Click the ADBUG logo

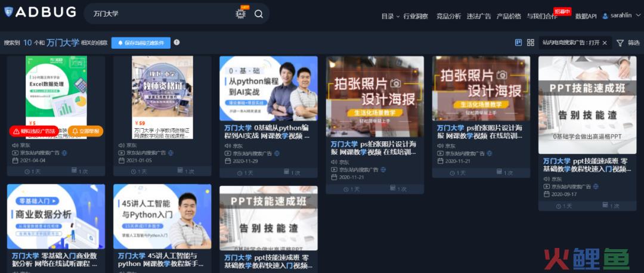pos(40,13)
